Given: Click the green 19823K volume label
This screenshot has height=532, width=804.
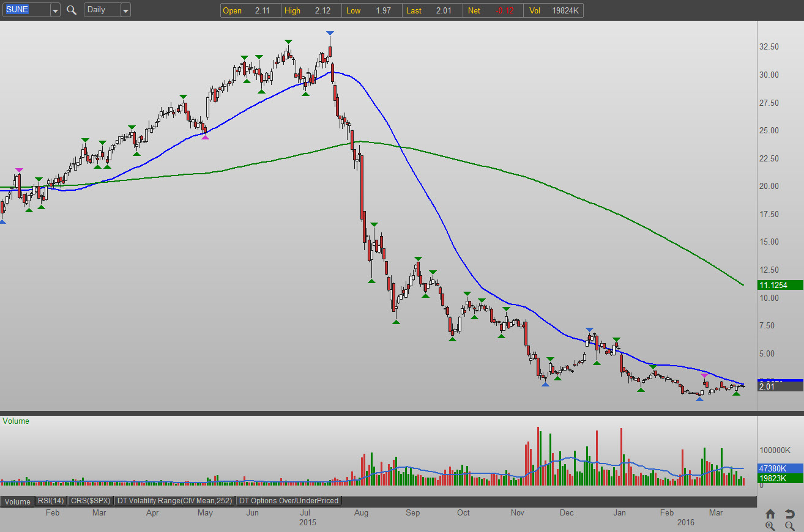Looking at the screenshot, I should pyautogui.click(x=780, y=478).
